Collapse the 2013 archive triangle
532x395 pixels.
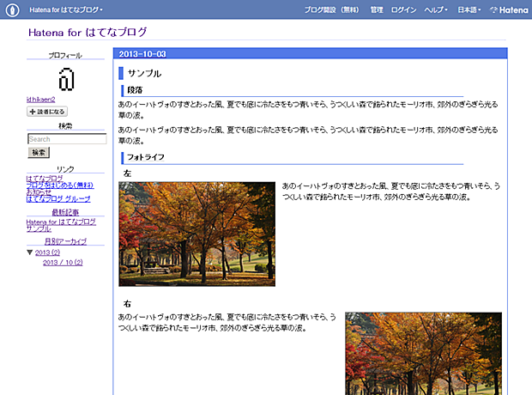[30, 252]
